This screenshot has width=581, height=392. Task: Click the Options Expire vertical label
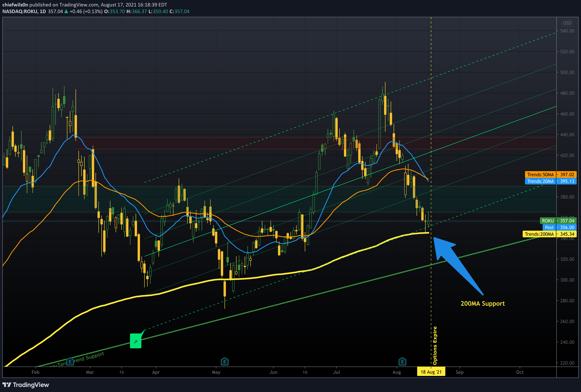435,346
